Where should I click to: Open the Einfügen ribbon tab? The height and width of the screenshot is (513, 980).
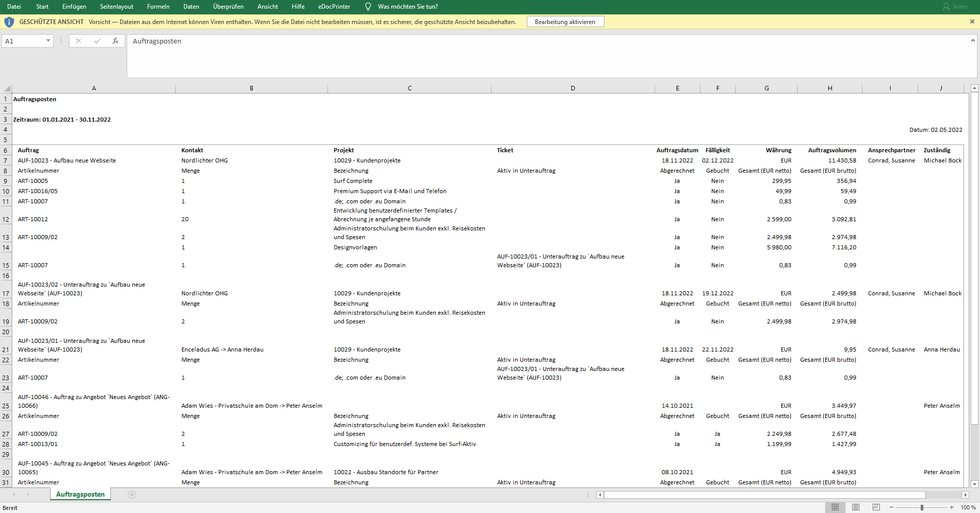point(74,7)
